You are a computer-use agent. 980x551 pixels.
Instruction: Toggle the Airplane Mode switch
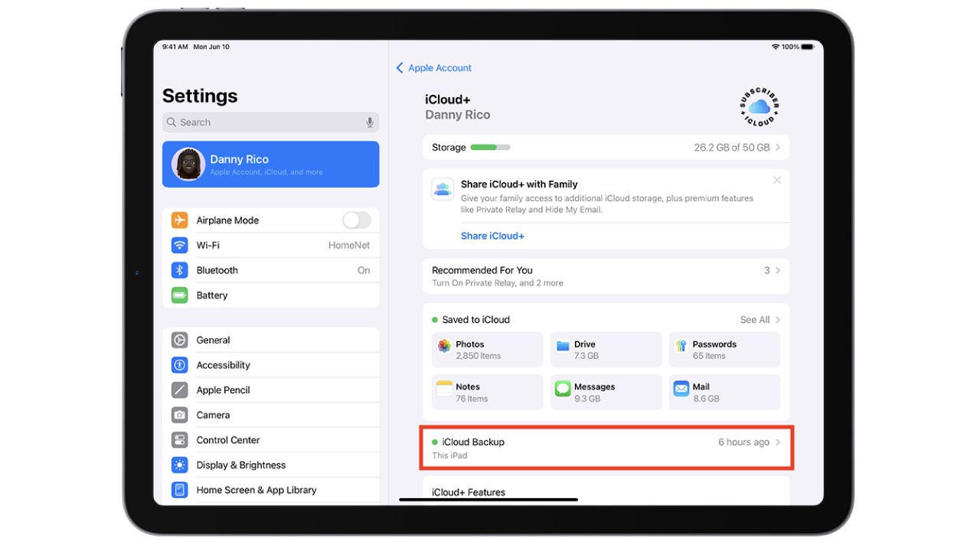[x=357, y=220]
